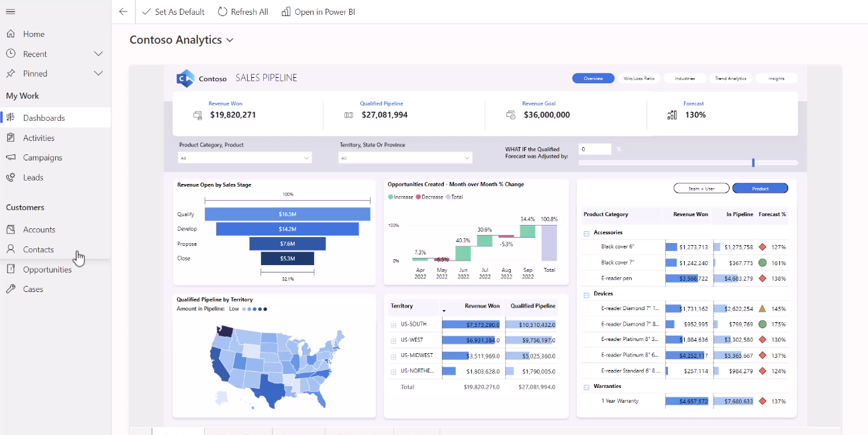Select the Product view toggle
Image resolution: width=868 pixels, height=435 pixels.
(760, 189)
